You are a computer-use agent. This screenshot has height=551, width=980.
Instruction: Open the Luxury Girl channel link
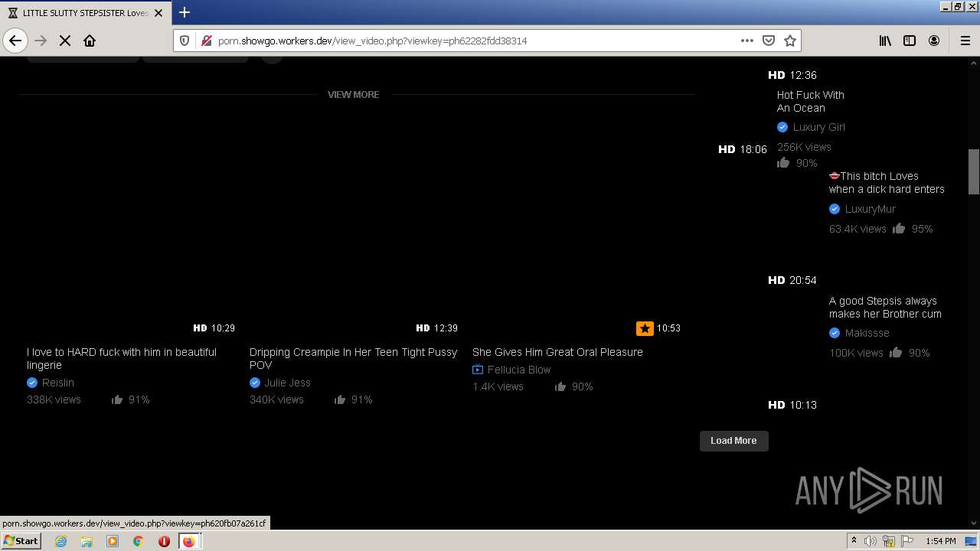click(x=818, y=127)
